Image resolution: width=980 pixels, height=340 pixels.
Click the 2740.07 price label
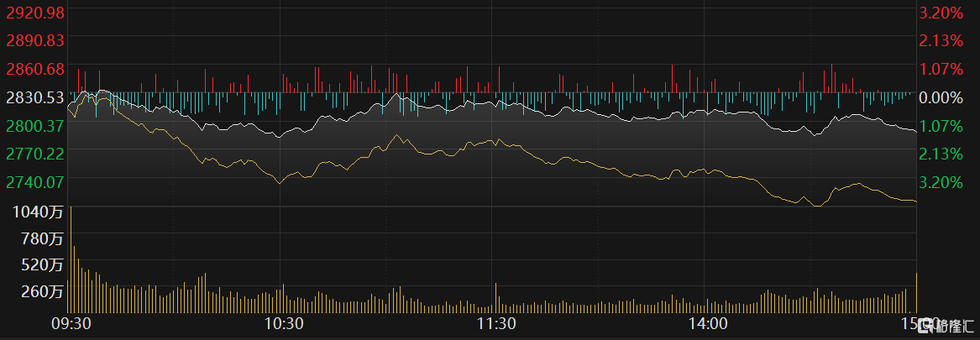coord(35,182)
